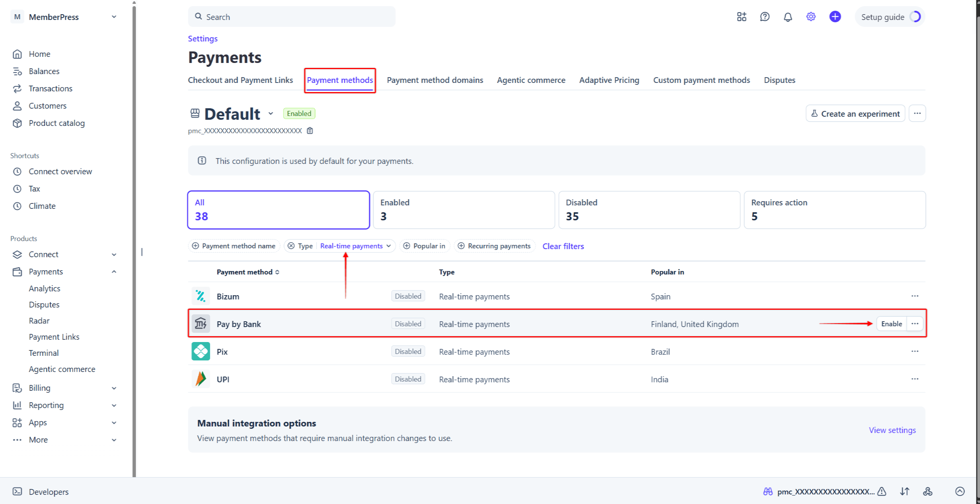The width and height of the screenshot is (980, 504).
Task: Click the Home sidebar icon
Action: pyautogui.click(x=17, y=54)
